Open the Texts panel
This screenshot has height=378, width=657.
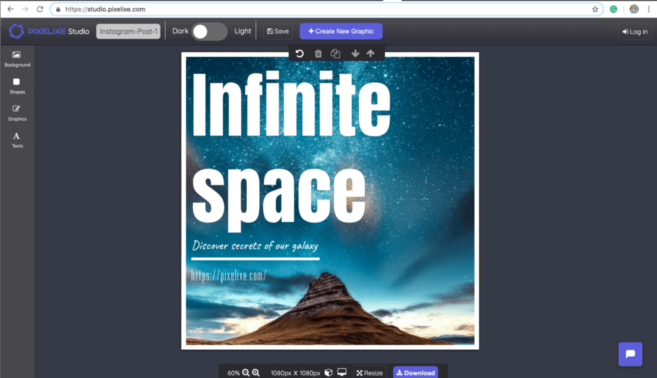(x=17, y=140)
